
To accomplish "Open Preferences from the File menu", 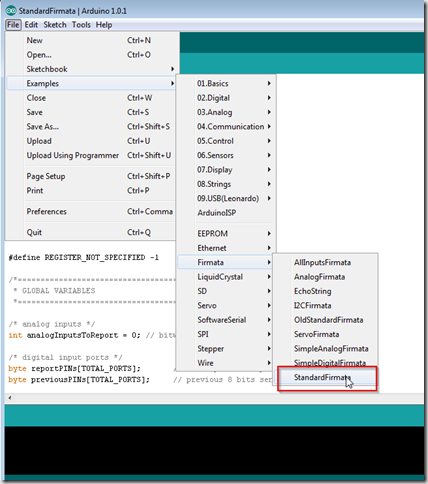I will coord(91,211).
